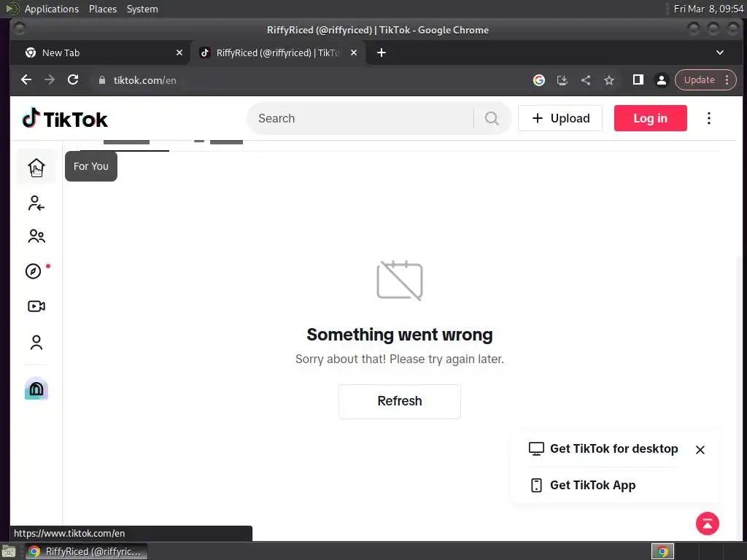Reload the page with reload icon
Image resolution: width=747 pixels, height=560 pixels.
coord(73,80)
